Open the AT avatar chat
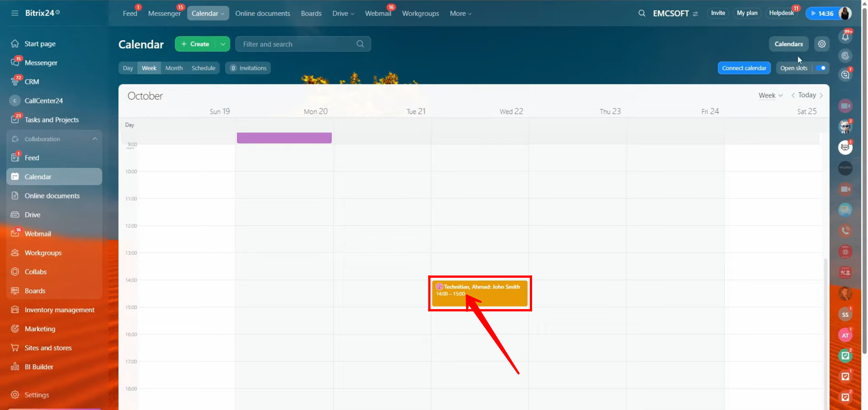868x410 pixels. coord(845,335)
